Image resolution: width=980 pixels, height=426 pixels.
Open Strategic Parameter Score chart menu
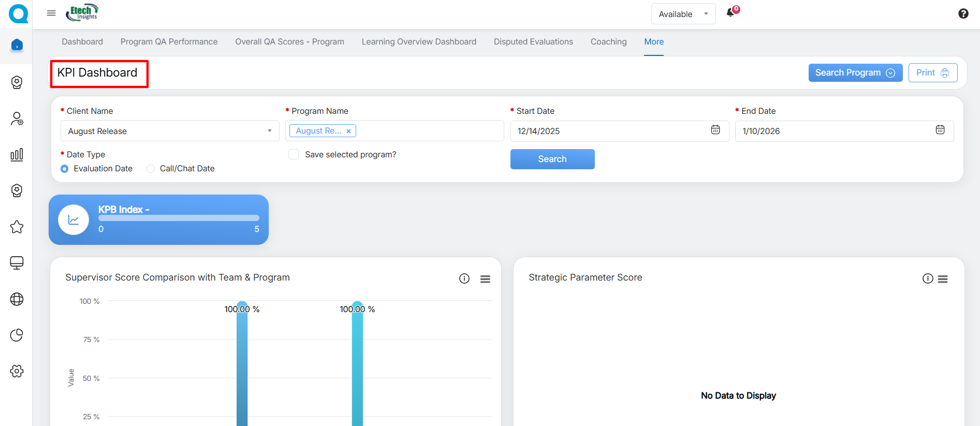(x=943, y=279)
